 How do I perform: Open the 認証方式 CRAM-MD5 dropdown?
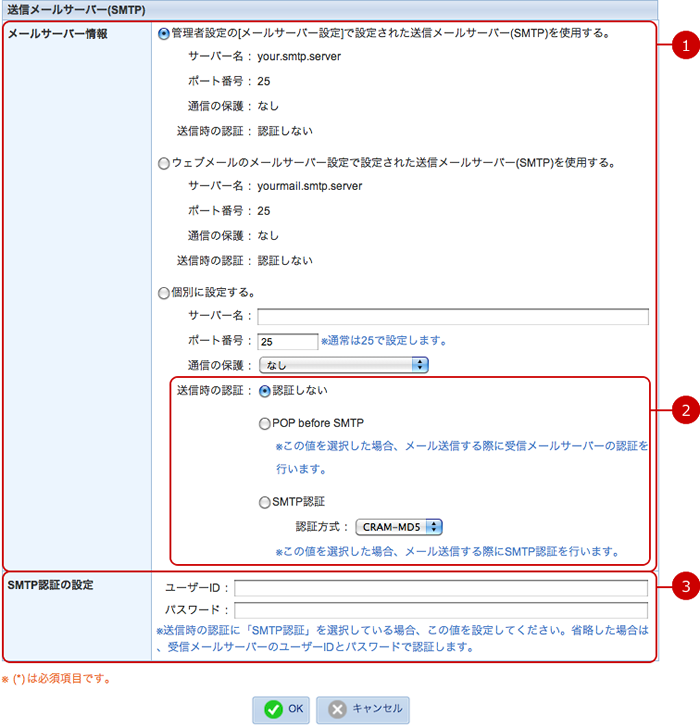[x=399, y=527]
